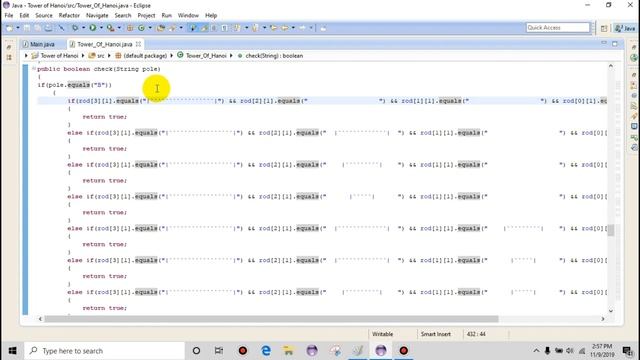Viewport: 640px width, 360px height.
Task: Click the New Java Package icon
Action: coord(130,28)
